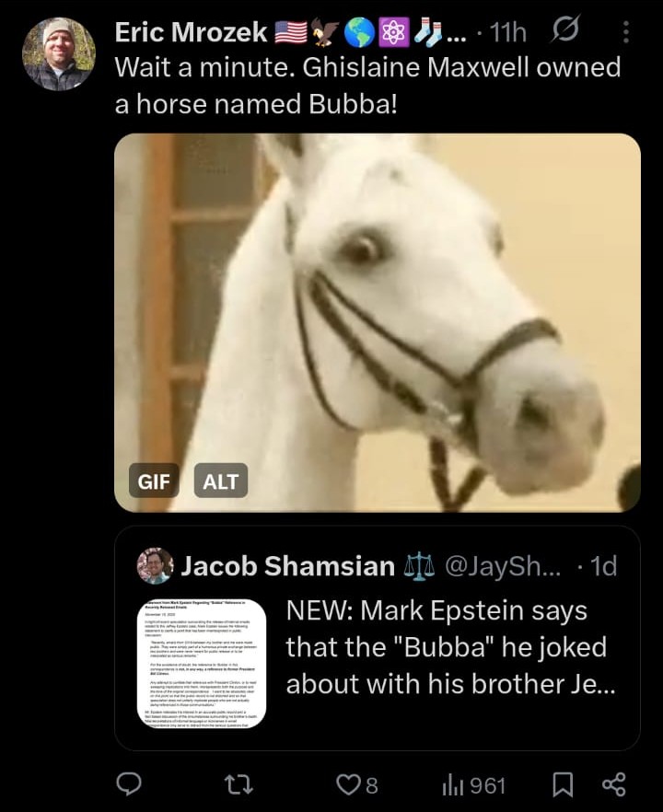Play the white horse GIF

point(378,322)
